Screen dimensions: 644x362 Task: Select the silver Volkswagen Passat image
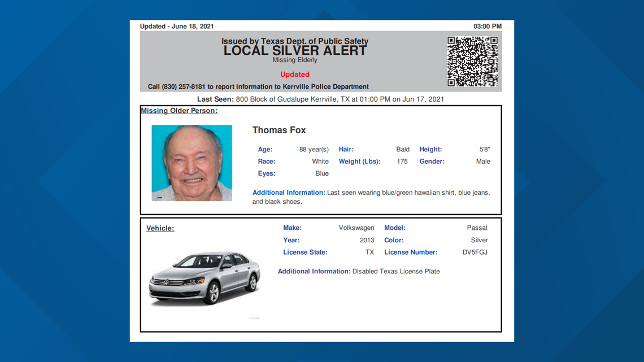204,277
